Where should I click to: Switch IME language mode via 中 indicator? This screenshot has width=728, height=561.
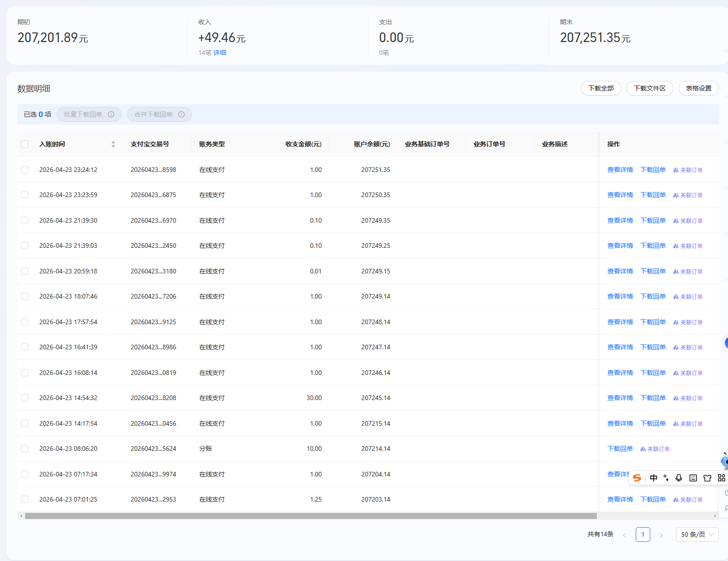(x=654, y=478)
